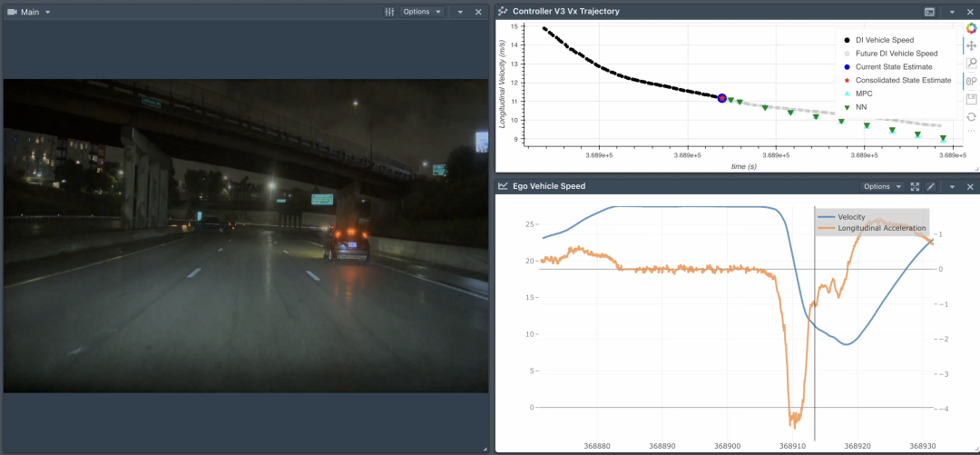Screen dimensions: 980x455
Task: Reset the trajectory plot view
Action: pos(971,116)
